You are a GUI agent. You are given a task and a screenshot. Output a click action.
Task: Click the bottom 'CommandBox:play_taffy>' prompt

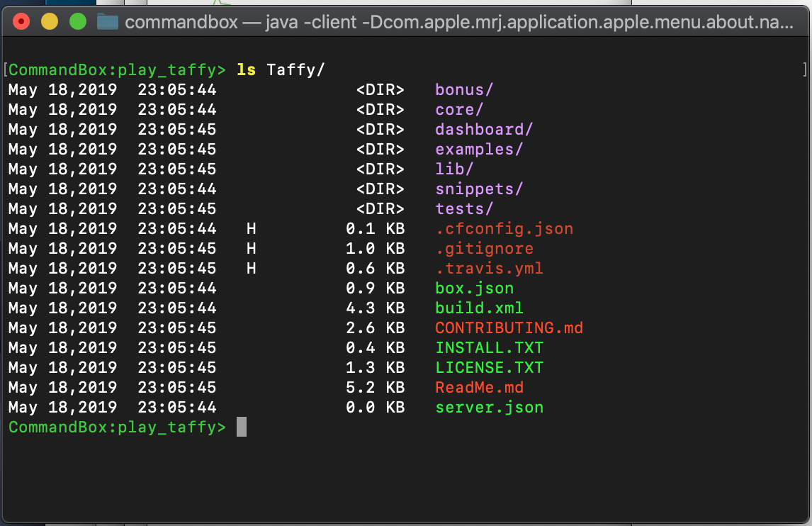click(x=118, y=427)
